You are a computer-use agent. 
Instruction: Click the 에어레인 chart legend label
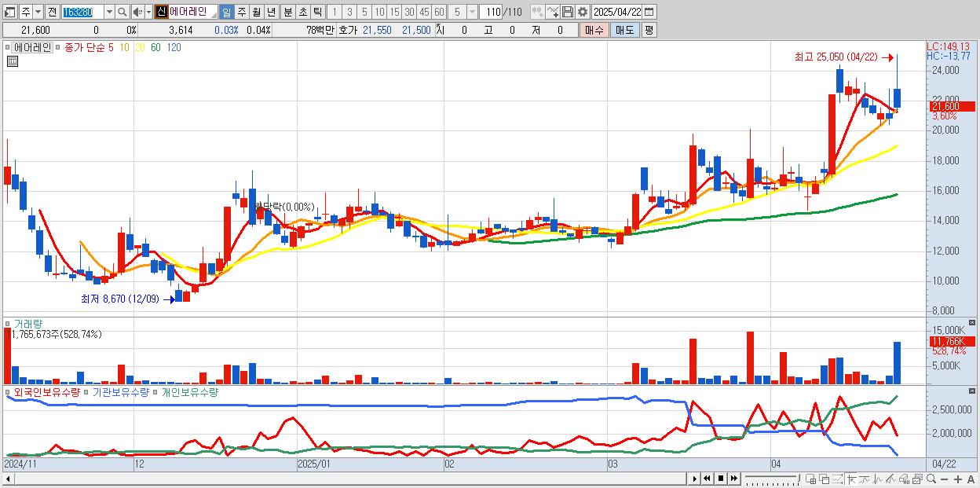31,47
